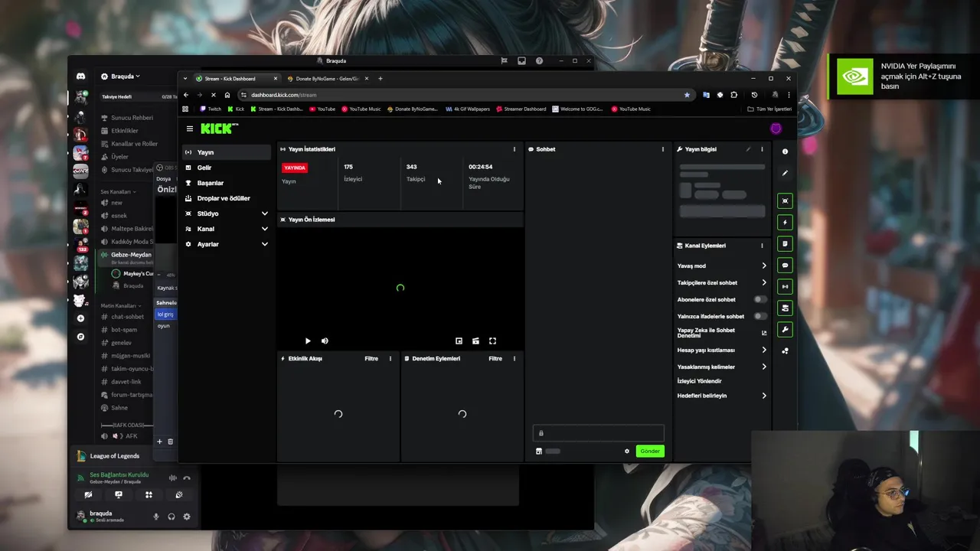Viewport: 980px width, 551px height.
Task: Switch to Donate ByNoGame browser tab
Action: tap(327, 78)
